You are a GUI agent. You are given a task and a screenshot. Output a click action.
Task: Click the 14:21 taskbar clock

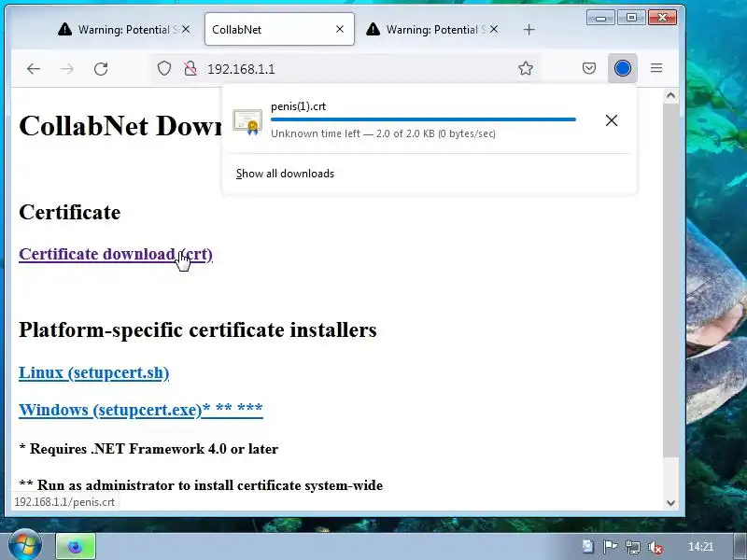tap(701, 547)
